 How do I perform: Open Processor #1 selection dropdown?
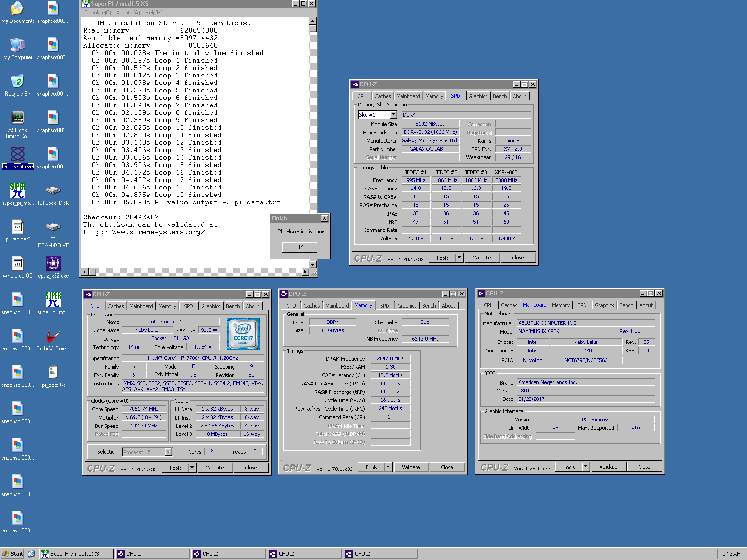pos(169,452)
